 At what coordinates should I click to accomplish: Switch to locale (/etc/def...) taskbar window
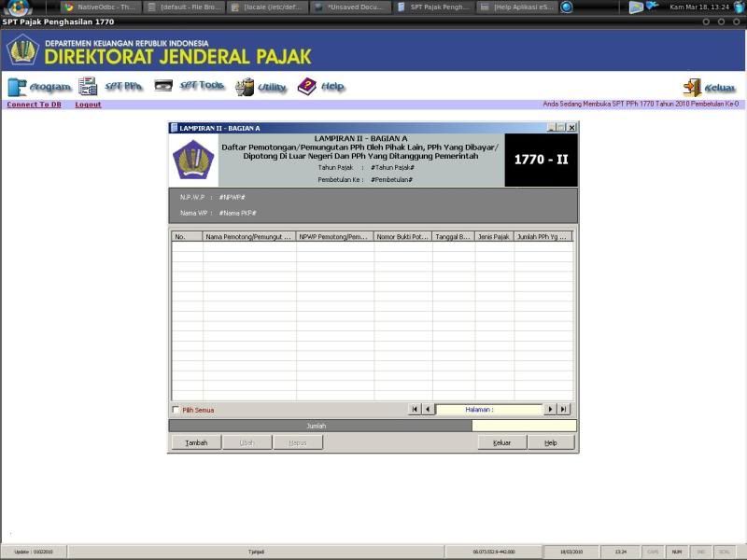click(x=267, y=7)
